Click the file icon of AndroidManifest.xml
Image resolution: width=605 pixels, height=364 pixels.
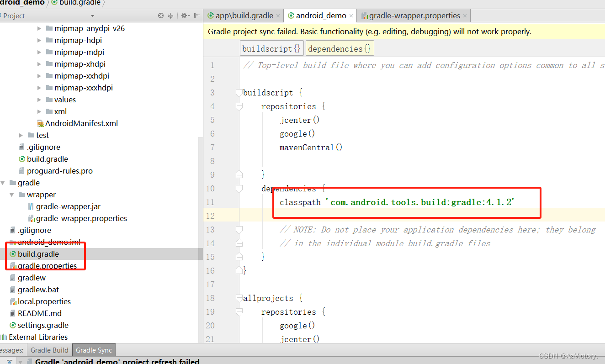pos(41,123)
